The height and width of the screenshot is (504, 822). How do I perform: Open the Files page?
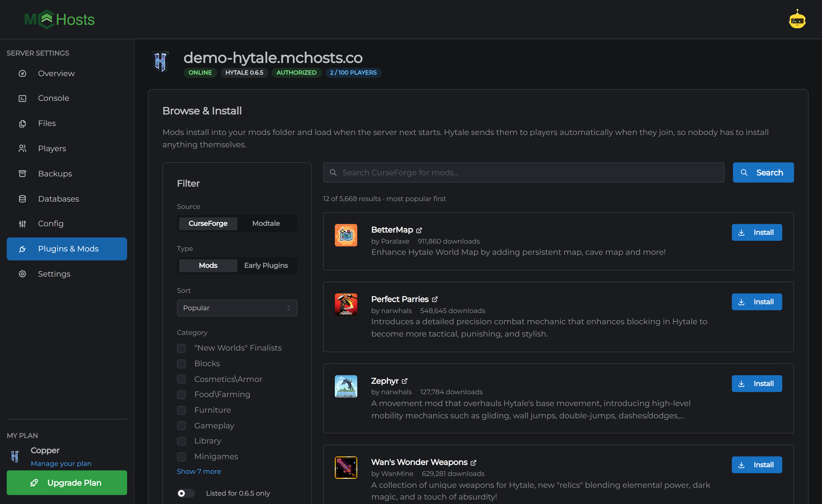point(67,123)
